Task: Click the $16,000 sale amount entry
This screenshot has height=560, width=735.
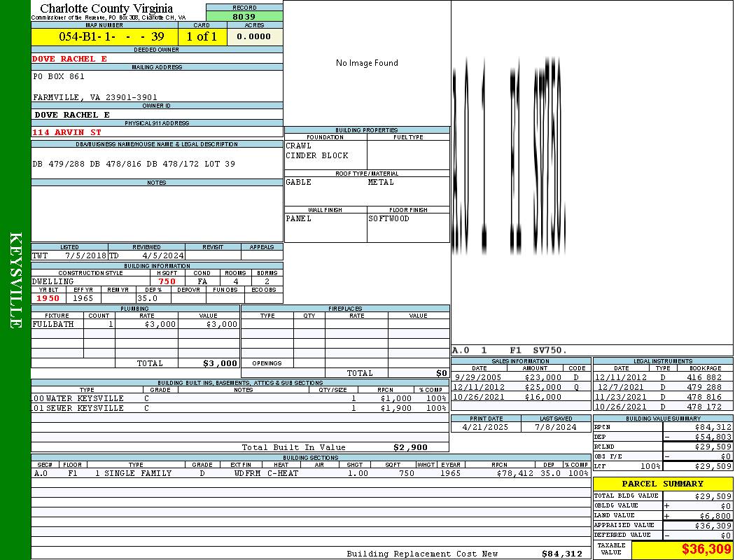Action: point(542,397)
